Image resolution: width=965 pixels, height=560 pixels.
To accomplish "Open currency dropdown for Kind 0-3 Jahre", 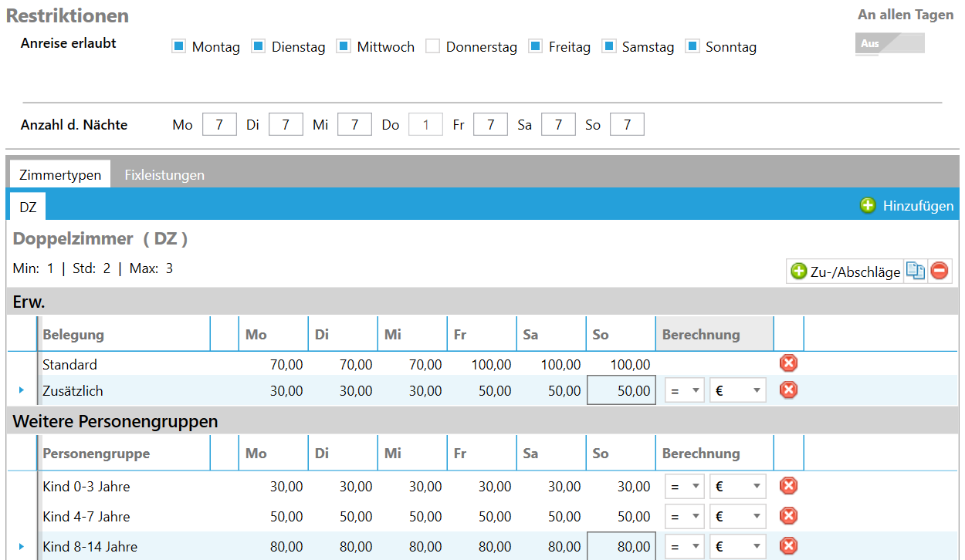I will pyautogui.click(x=738, y=487).
